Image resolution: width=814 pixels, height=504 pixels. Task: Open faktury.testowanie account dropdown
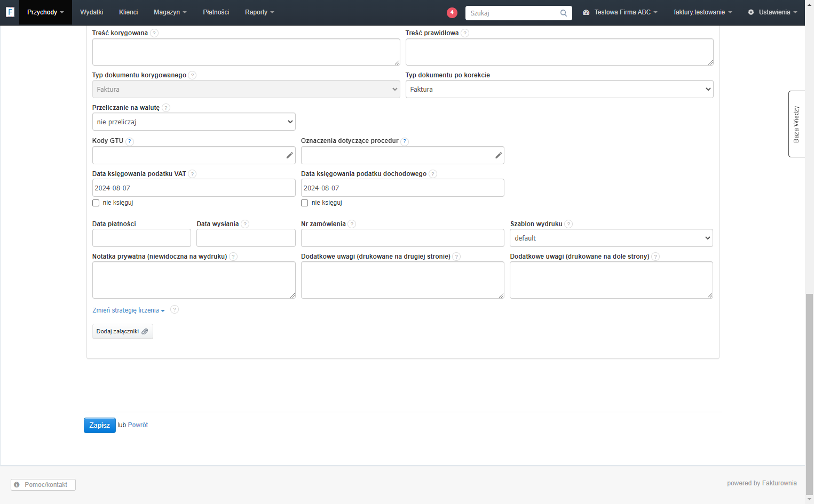(x=702, y=12)
